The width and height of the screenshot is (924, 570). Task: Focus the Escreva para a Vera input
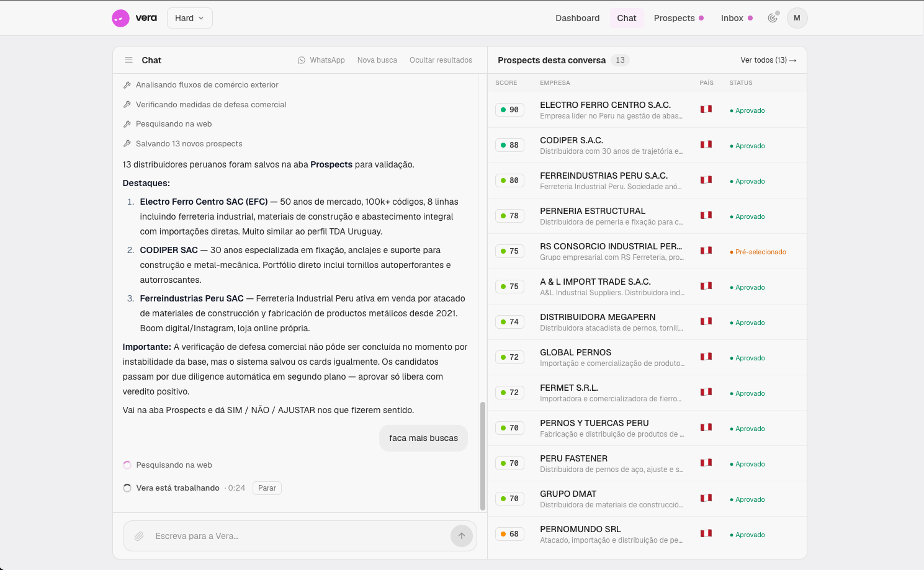(x=300, y=536)
